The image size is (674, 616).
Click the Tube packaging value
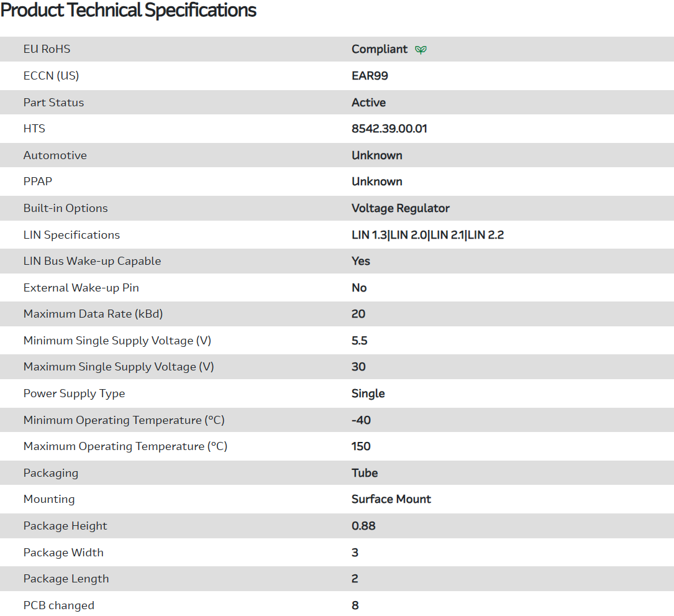point(364,473)
